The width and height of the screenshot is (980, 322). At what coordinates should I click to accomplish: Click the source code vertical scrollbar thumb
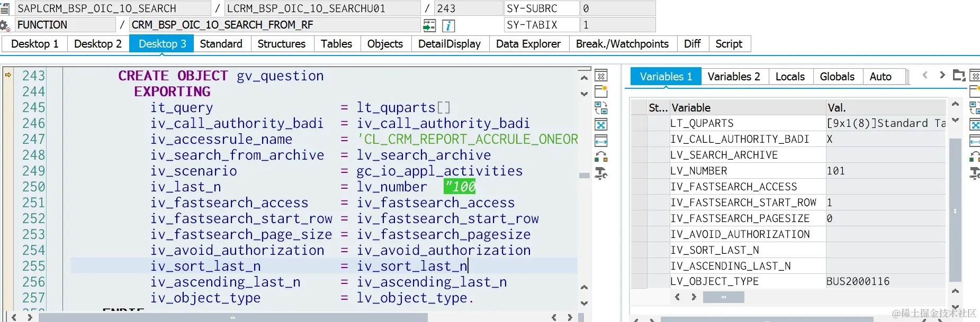[x=584, y=176]
